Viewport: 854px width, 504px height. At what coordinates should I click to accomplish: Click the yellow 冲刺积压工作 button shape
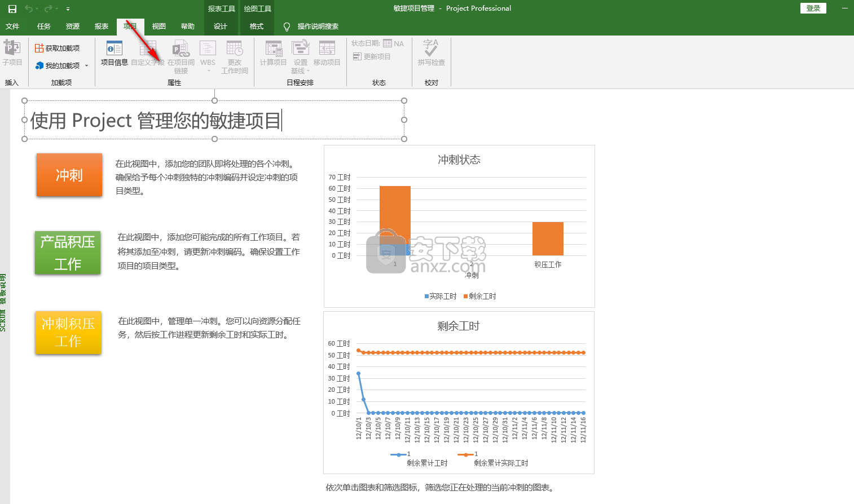pos(68,333)
